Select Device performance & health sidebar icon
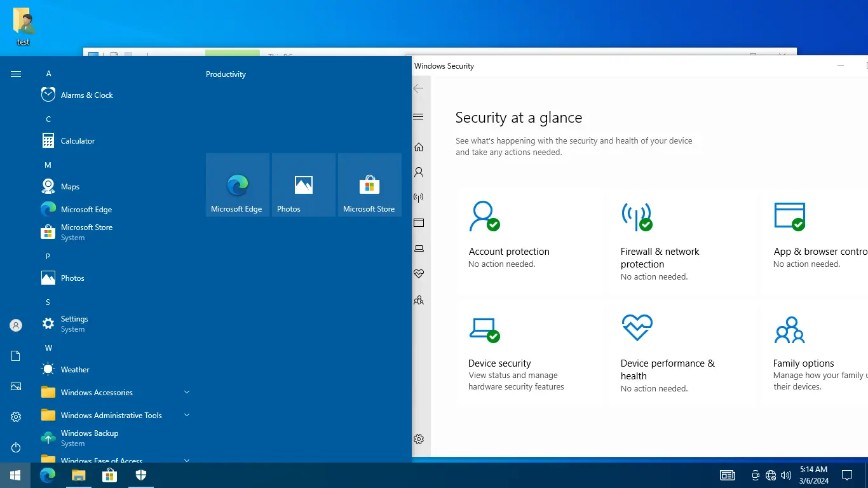Viewport: 868px width, 488px height. [x=419, y=274]
